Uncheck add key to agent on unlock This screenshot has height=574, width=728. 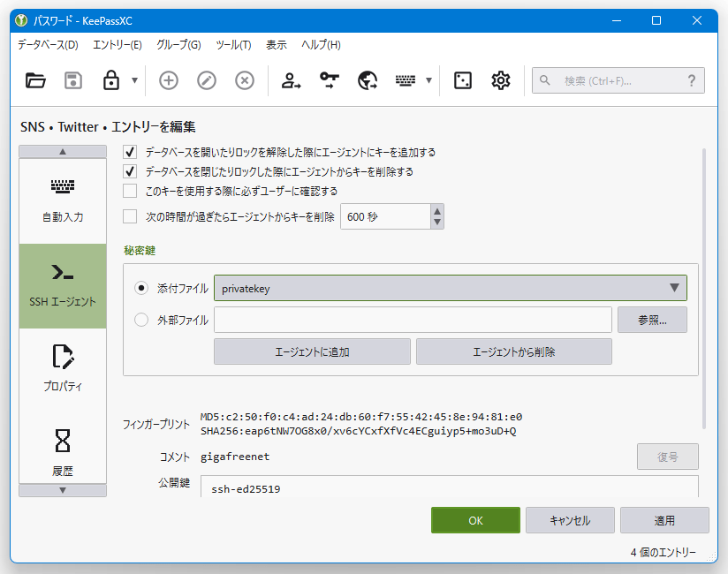point(130,152)
